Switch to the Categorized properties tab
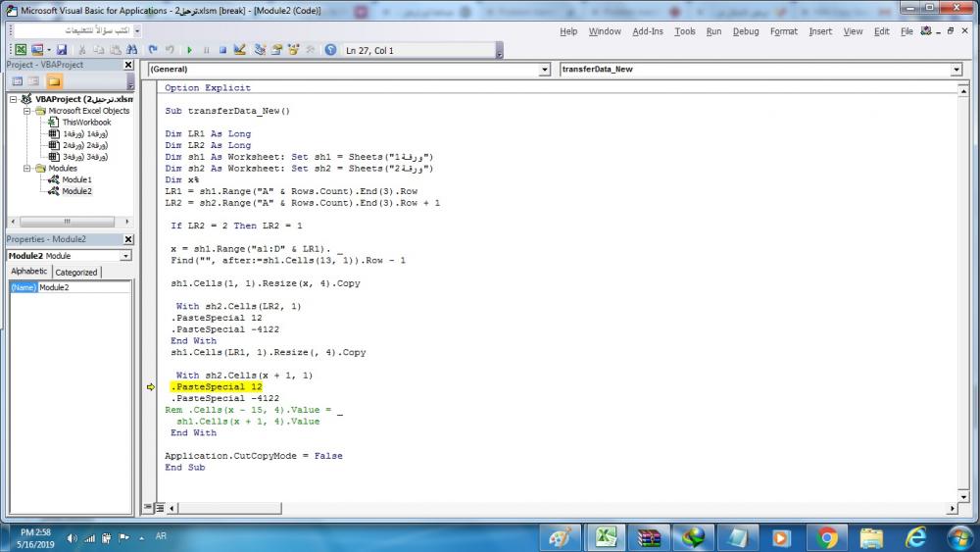980x552 pixels. (x=76, y=272)
